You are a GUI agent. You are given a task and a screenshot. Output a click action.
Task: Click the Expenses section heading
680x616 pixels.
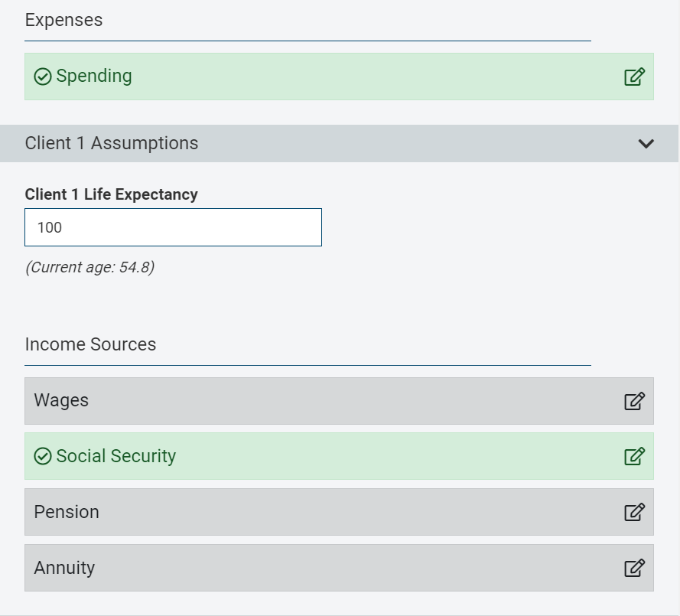click(x=63, y=20)
